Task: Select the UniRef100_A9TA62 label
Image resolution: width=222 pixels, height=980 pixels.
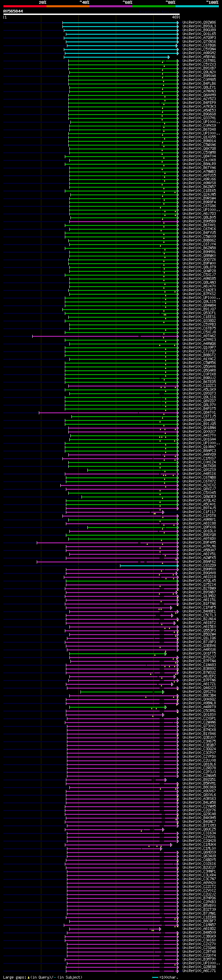Action: [x=199, y=336]
